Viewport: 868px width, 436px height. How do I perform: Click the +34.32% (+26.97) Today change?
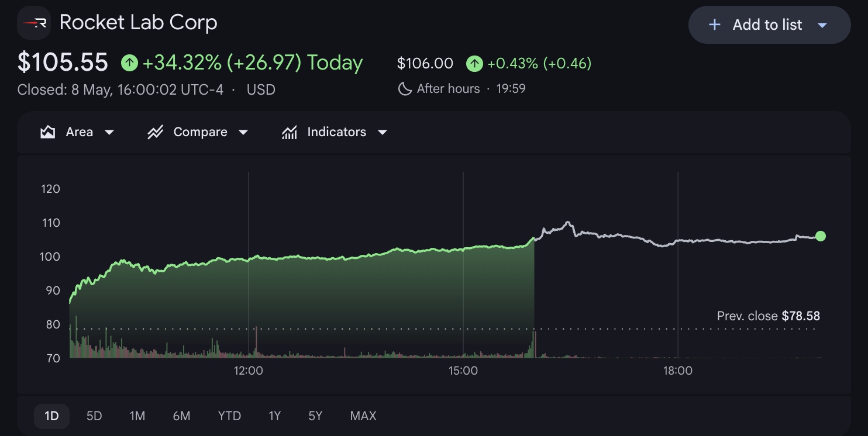click(x=253, y=63)
